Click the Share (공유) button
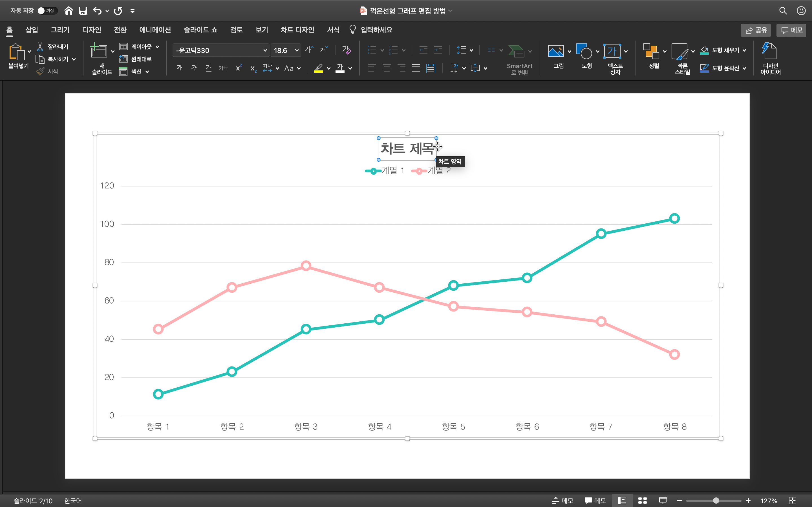812x507 pixels. 756,30
